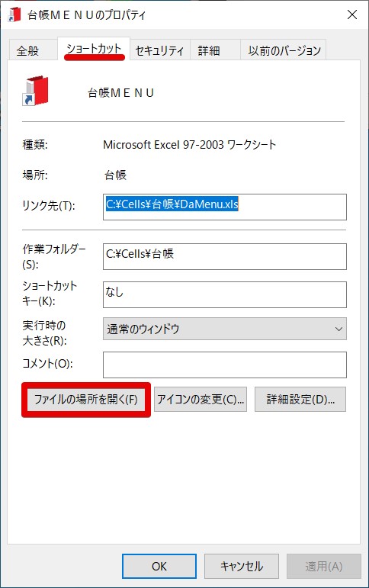Image resolution: width=369 pixels, height=588 pixels.
Task: Click the コメント input field
Action: (x=225, y=365)
